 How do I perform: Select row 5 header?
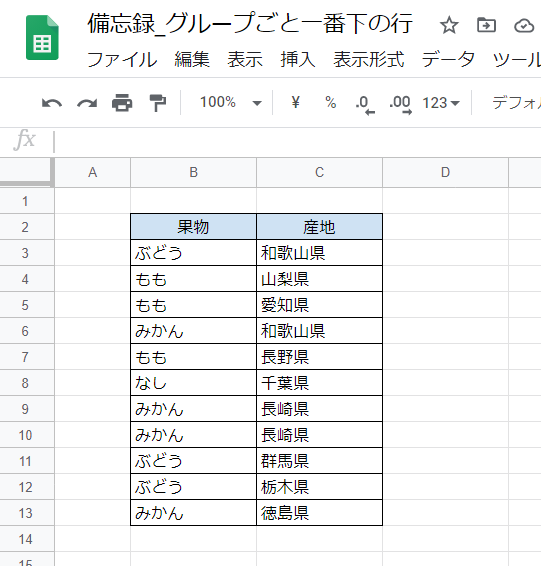tap(27, 305)
